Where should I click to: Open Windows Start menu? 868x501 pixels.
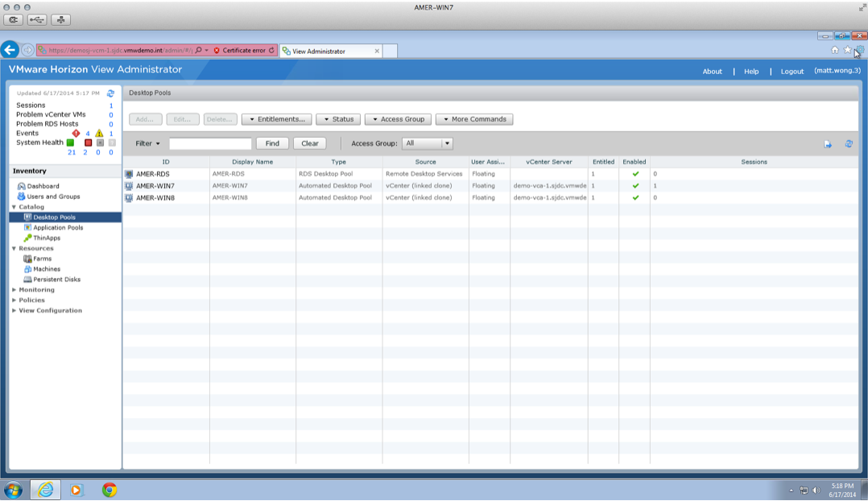click(x=13, y=490)
